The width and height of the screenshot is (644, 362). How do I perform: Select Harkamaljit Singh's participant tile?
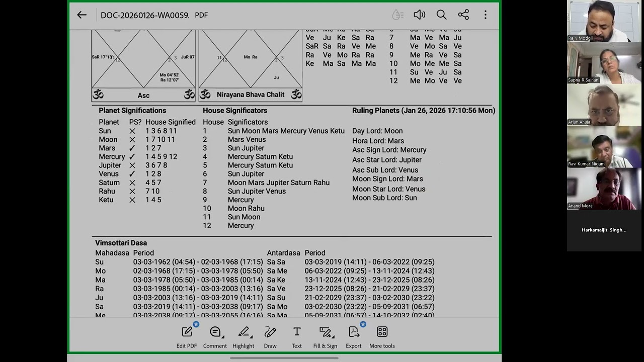[x=604, y=230]
